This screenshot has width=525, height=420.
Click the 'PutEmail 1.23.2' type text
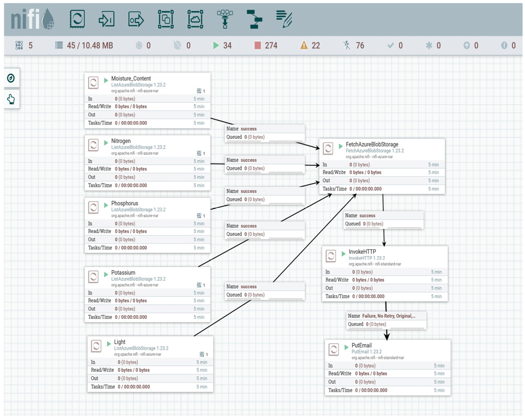[367, 351]
